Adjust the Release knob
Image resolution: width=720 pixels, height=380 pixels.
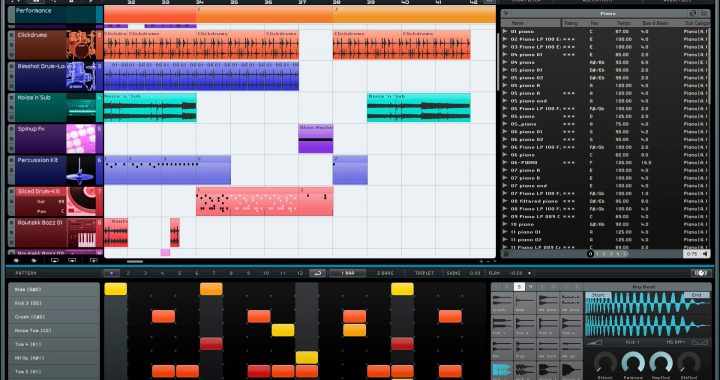633,362
